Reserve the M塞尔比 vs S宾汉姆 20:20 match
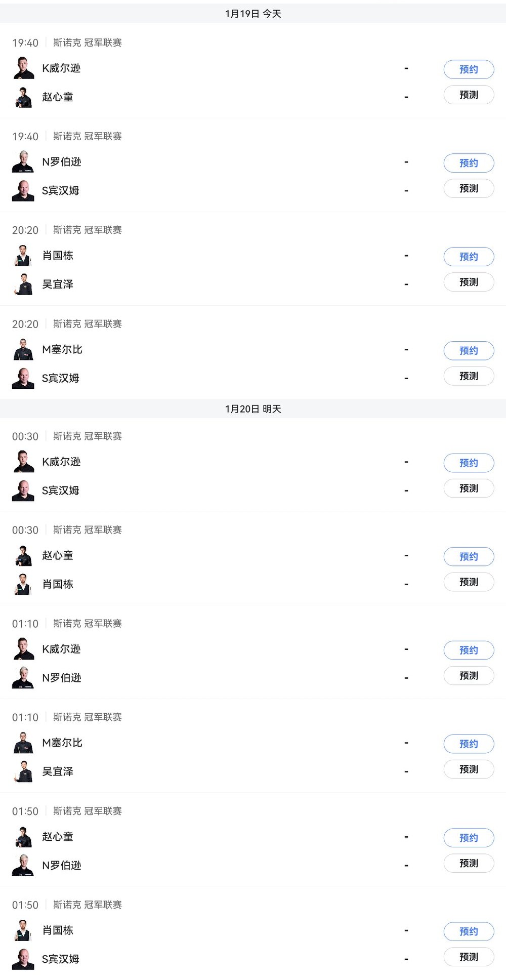The width and height of the screenshot is (506, 980). click(x=469, y=350)
